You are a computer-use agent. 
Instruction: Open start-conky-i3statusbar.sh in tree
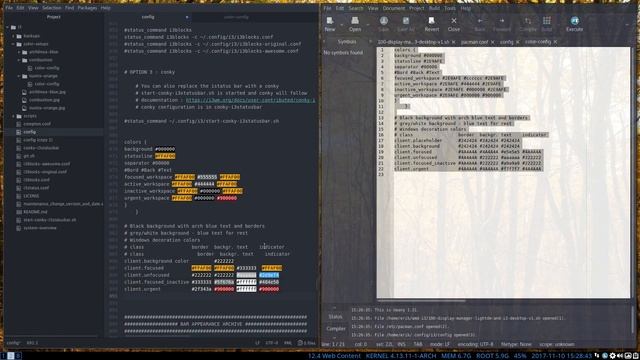point(49,220)
